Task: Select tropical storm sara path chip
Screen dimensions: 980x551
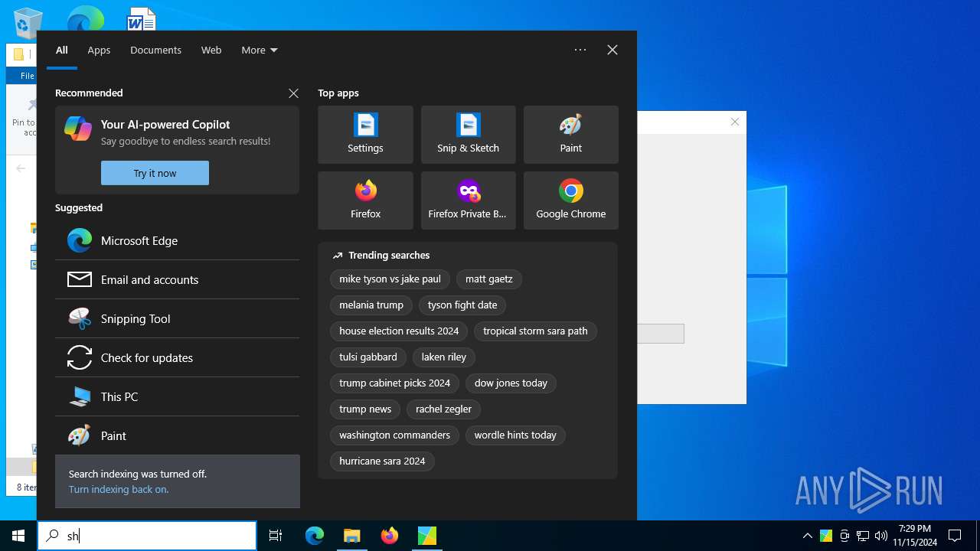Action: click(x=535, y=331)
